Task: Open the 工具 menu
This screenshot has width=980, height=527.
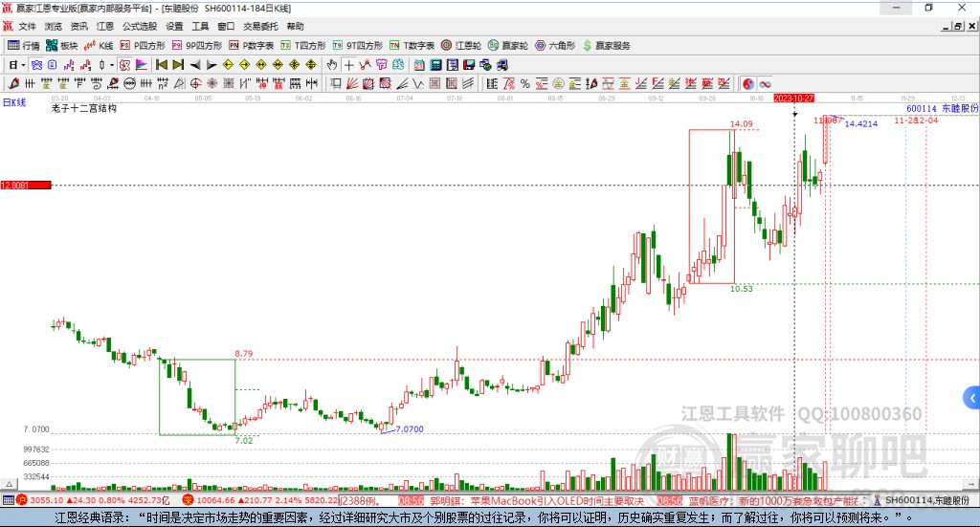Action: pos(200,26)
